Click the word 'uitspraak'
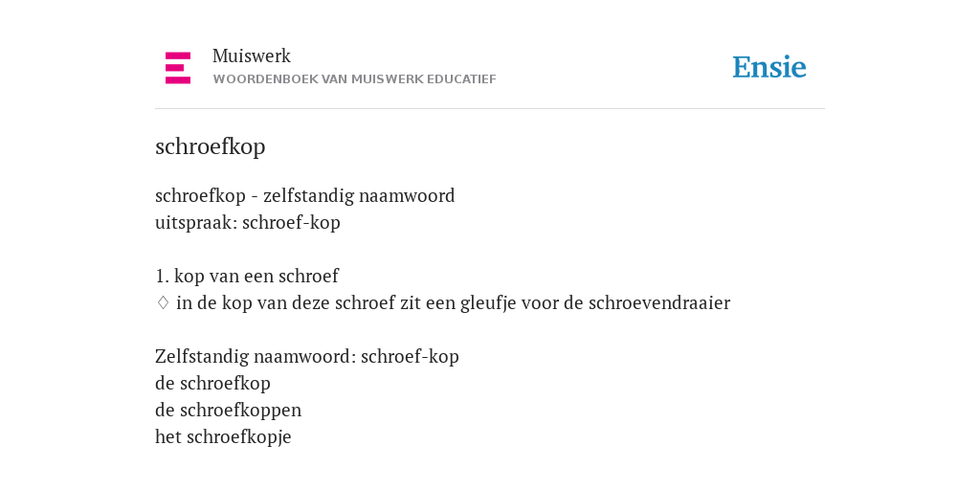Viewport: 980px width, 490px height. pyautogui.click(x=194, y=224)
